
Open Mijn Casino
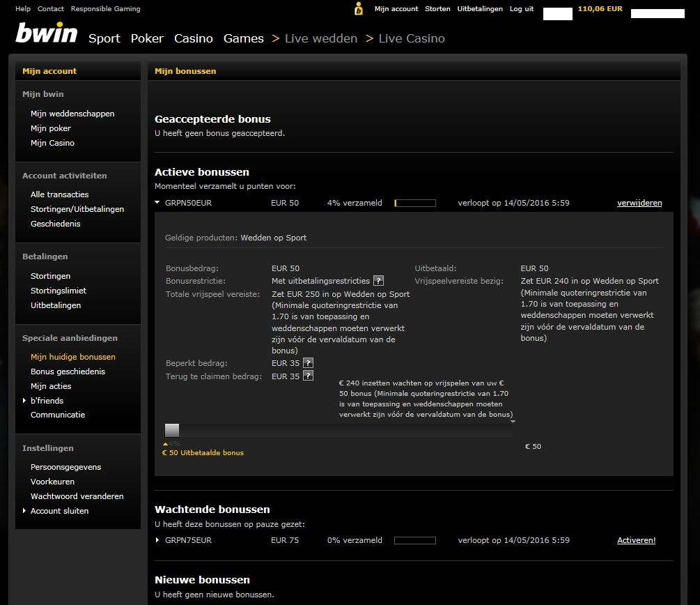coord(52,143)
